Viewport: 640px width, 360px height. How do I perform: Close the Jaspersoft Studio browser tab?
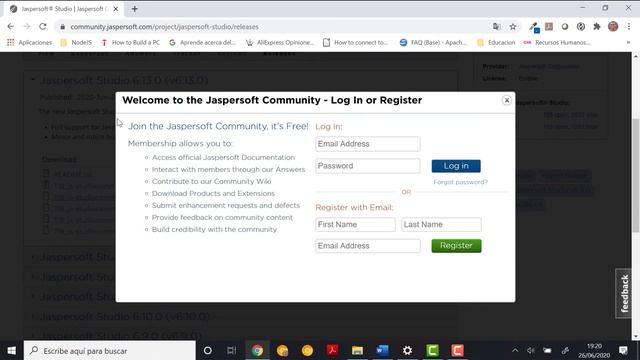point(116,9)
